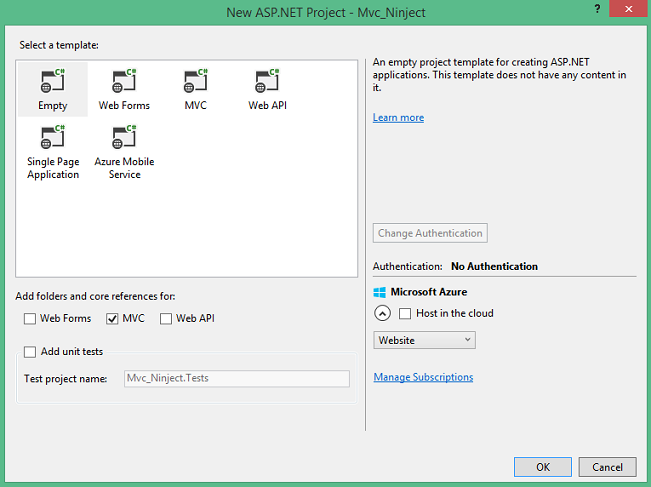Tick the Add unit tests checkbox
Screen dimensions: 651x487
(30, 352)
